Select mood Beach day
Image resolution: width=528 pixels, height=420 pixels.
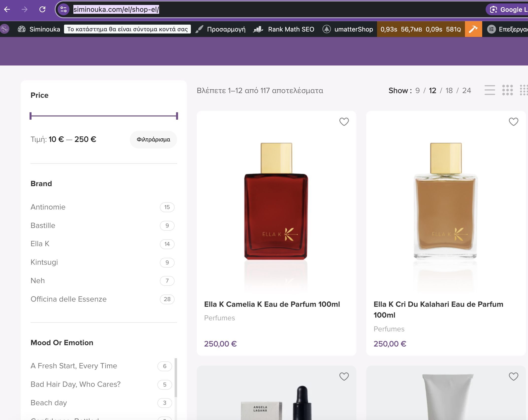pos(49,403)
